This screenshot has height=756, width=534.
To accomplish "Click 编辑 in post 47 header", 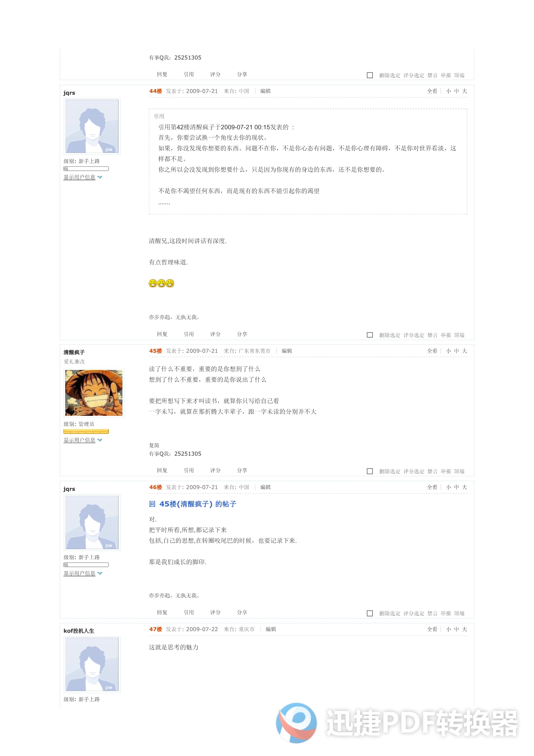I will click(x=271, y=629).
